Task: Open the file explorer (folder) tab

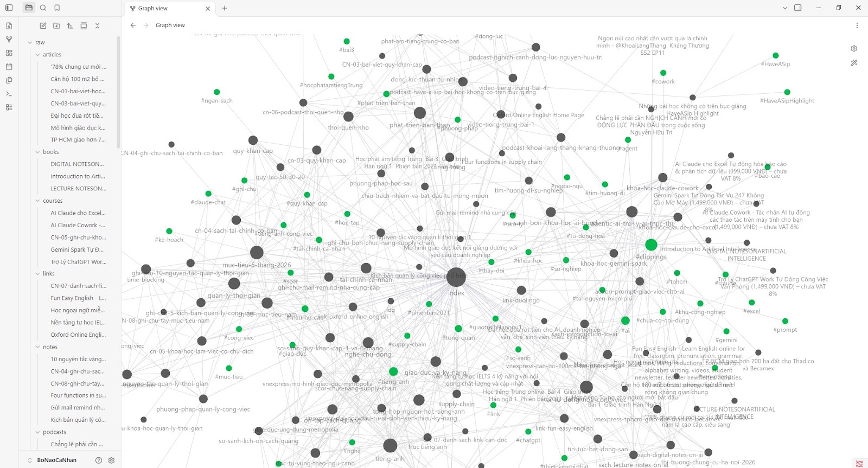Action: (x=29, y=8)
